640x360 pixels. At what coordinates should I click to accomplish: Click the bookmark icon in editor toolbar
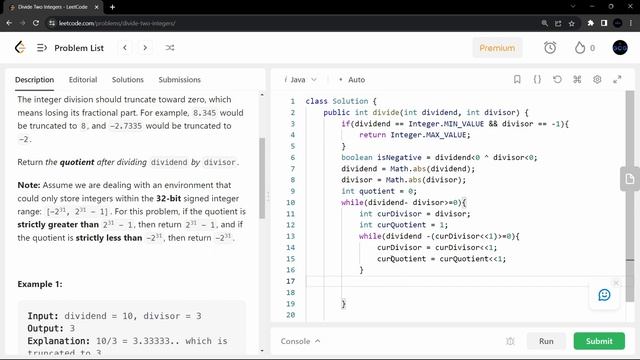(517, 80)
